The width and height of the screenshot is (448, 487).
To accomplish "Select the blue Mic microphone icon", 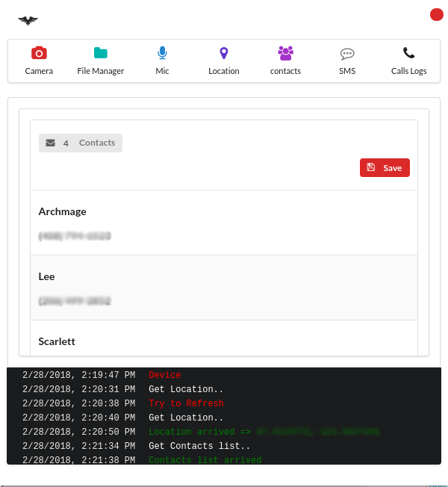I will coord(162,53).
